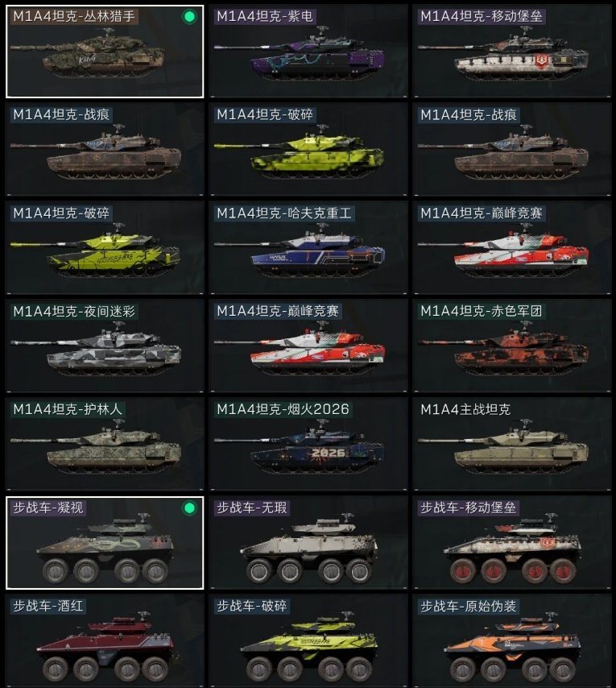Click the red emblem on M1A4 移动堡垒 tank
Viewport: 616px width, 688px height.
pos(540,61)
